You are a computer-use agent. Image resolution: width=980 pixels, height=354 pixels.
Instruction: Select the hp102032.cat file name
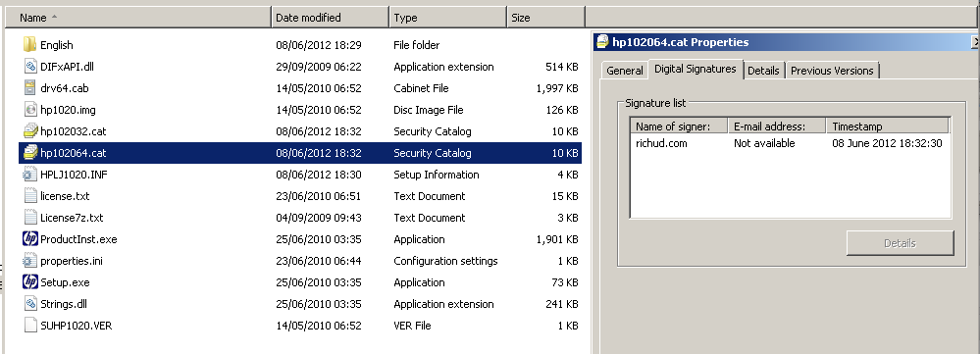[x=74, y=131]
